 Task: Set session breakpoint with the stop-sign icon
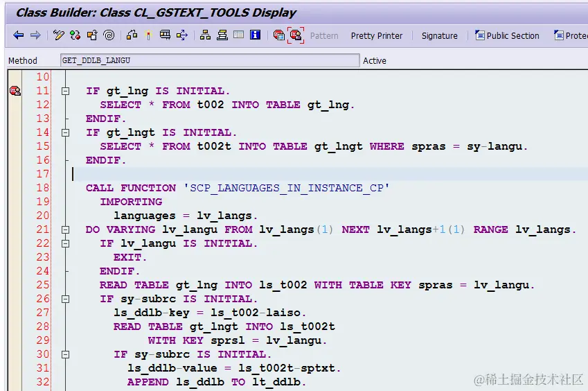(x=278, y=35)
